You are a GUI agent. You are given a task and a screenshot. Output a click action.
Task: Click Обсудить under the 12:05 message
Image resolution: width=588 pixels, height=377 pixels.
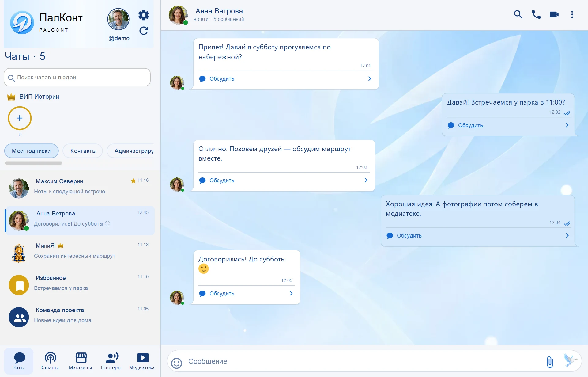point(222,294)
